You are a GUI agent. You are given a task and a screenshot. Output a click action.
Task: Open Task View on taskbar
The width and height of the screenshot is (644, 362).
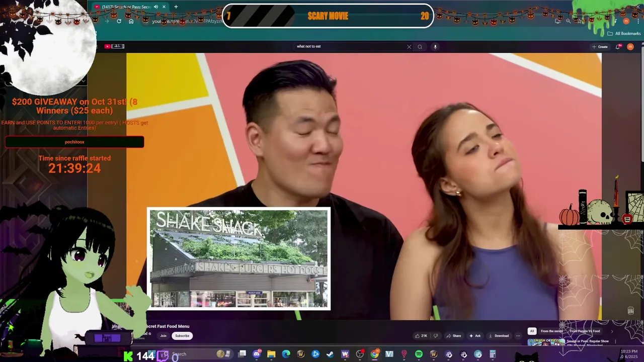(x=242, y=354)
